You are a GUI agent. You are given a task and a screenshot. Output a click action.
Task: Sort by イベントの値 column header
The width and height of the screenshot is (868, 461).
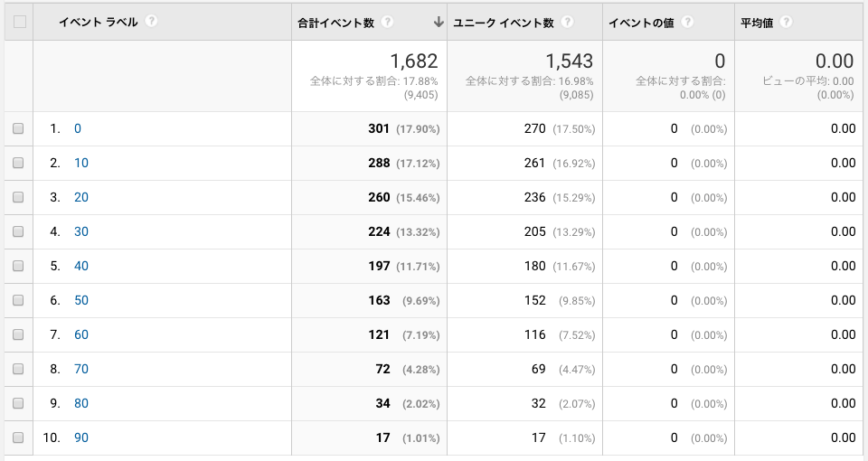click(645, 22)
